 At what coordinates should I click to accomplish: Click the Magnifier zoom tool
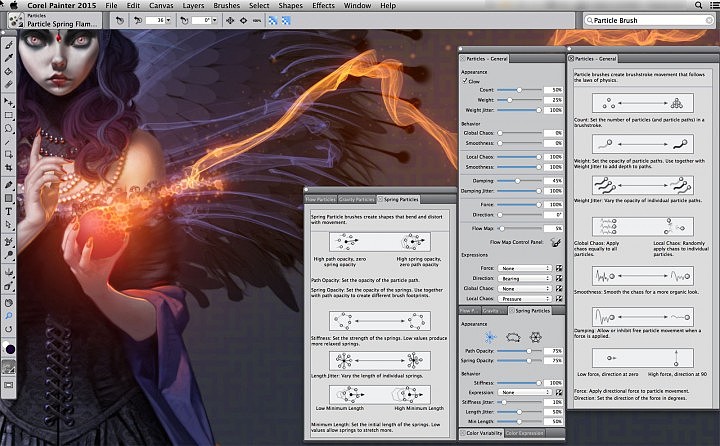[x=9, y=314]
